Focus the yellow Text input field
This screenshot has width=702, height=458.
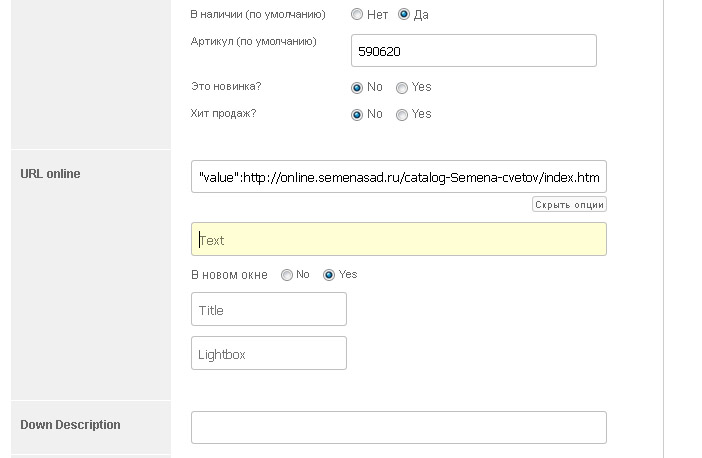[x=398, y=240]
